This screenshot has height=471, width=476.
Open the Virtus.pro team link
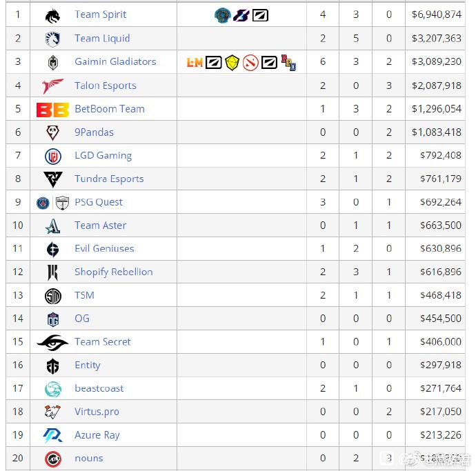point(97,412)
